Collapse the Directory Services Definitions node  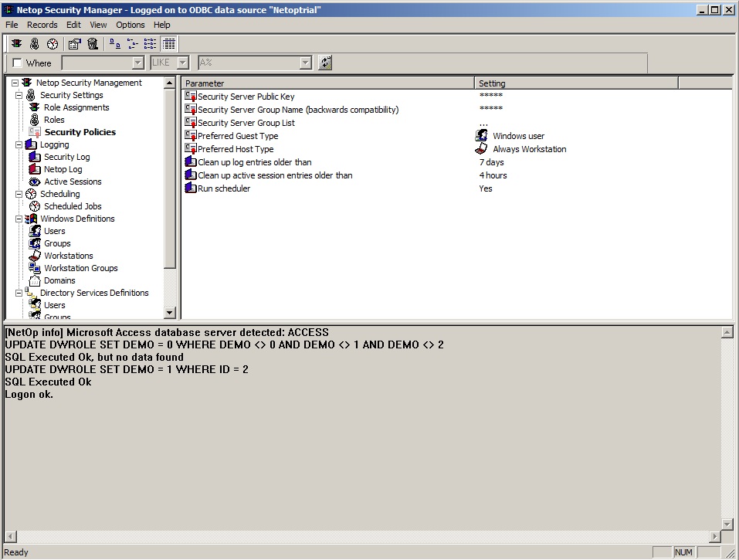click(19, 293)
